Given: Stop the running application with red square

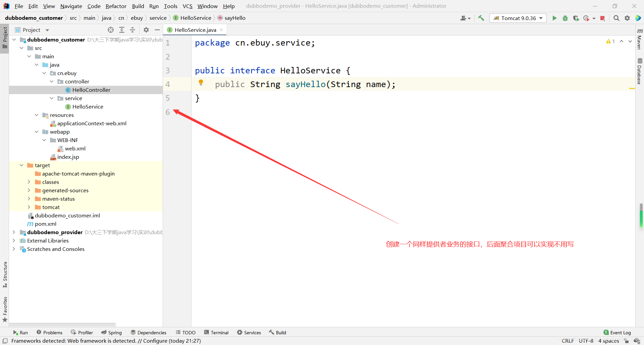Looking at the screenshot, I should [x=602, y=18].
